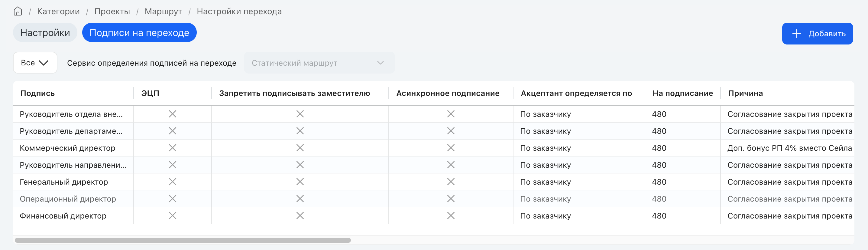Viewport: 868px width, 250px height.
Task: Toggle ЭЦП X for Руководитель отдела row
Action: coord(173,114)
